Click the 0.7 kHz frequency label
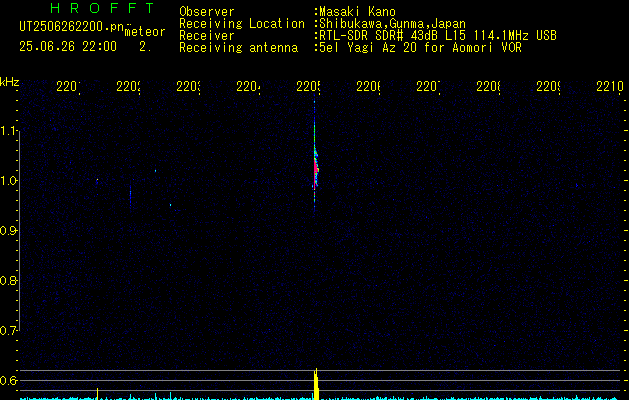629x400 pixels. [8, 331]
